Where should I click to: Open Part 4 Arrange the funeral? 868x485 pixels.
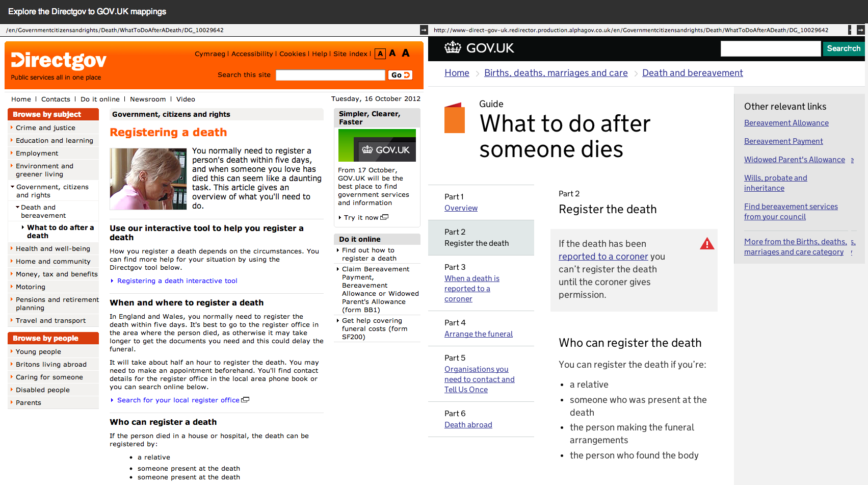point(479,334)
